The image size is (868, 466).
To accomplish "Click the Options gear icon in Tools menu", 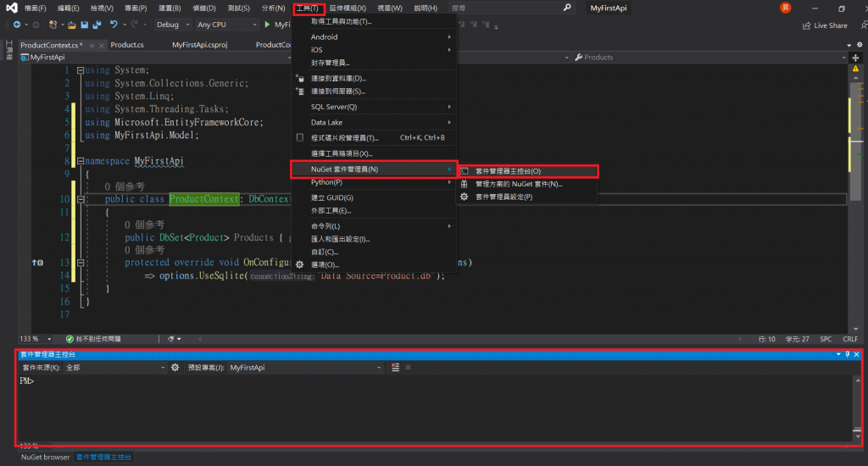I will (299, 264).
